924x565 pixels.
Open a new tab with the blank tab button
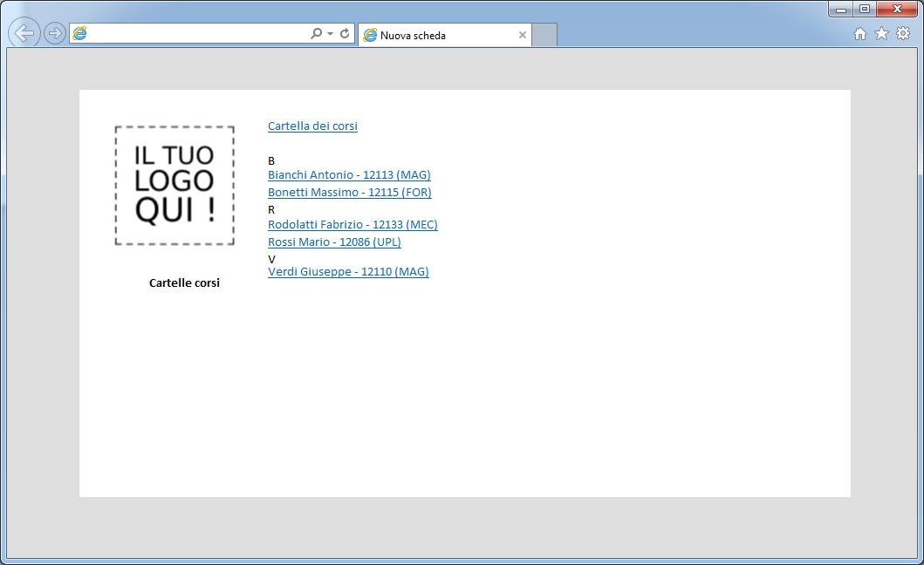pyautogui.click(x=544, y=36)
